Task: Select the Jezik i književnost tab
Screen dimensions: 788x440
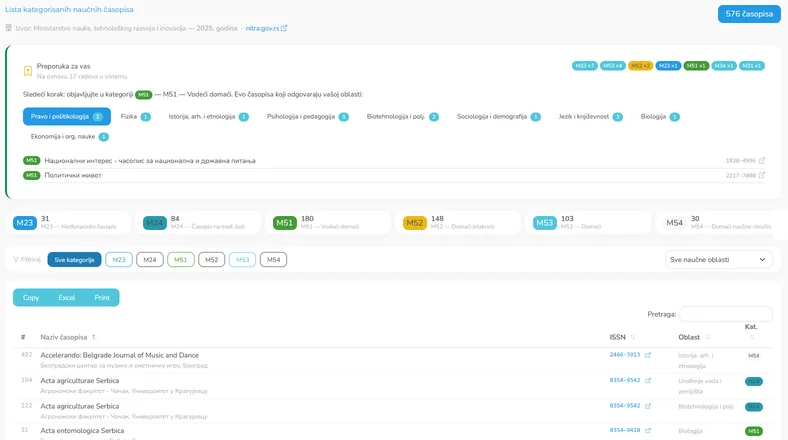Action: tap(590, 117)
